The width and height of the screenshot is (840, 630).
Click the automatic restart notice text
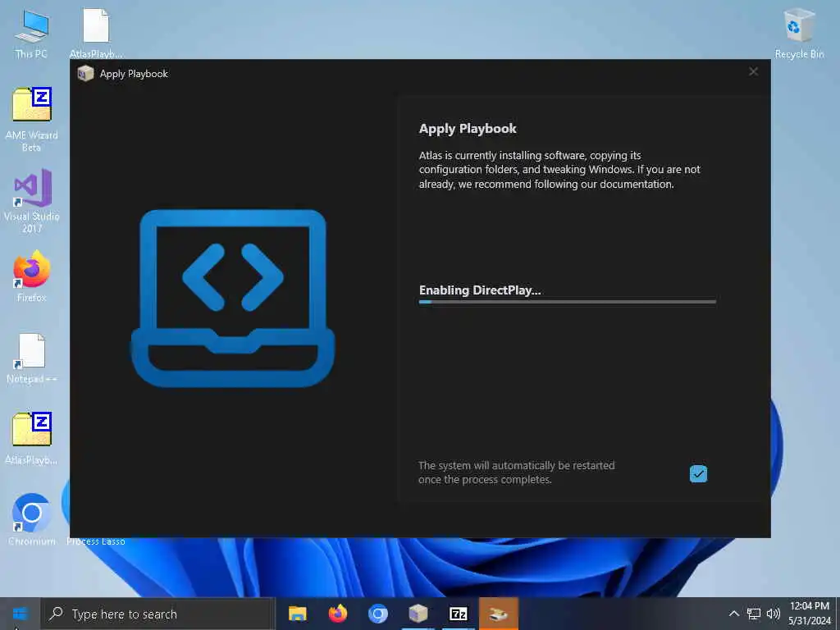(517, 472)
